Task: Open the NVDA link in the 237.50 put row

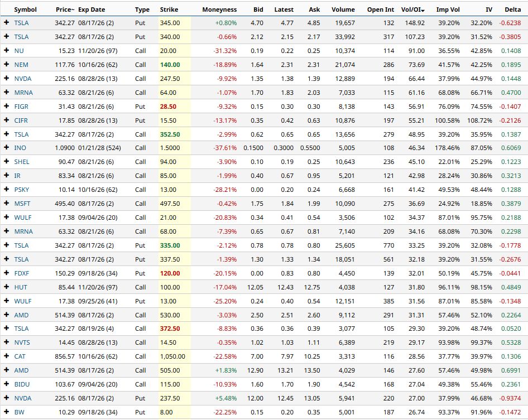Action: [x=22, y=398]
